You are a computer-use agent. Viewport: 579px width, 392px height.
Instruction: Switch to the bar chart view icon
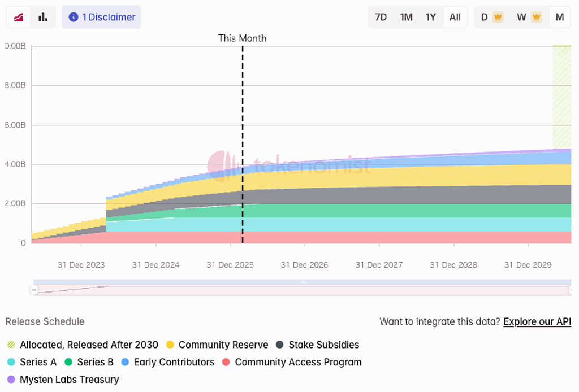pos(43,17)
